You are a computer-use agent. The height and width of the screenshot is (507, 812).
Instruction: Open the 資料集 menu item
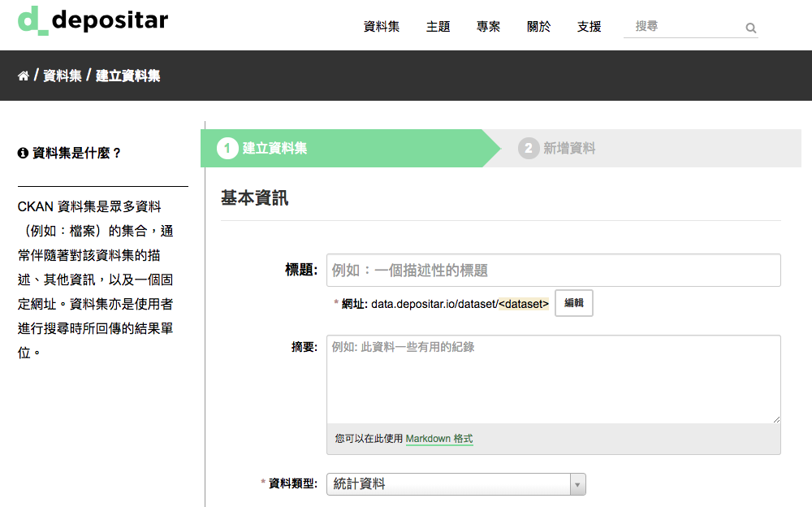(381, 27)
